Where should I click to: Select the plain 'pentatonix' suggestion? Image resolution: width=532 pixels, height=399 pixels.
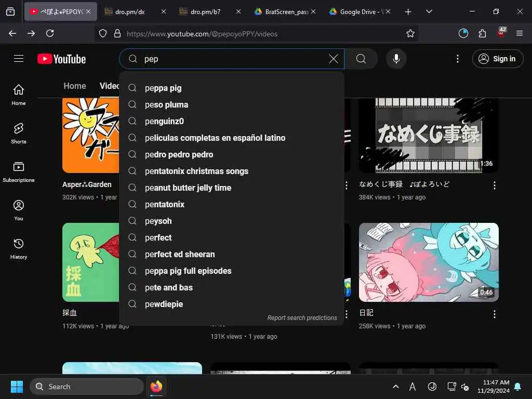(232, 205)
